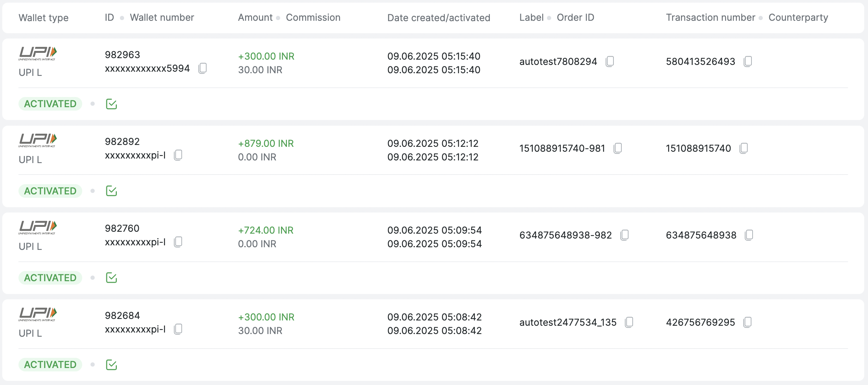Viewport: 868px width, 385px height.
Task: Copy label autotest2477534_135
Action: click(x=629, y=322)
